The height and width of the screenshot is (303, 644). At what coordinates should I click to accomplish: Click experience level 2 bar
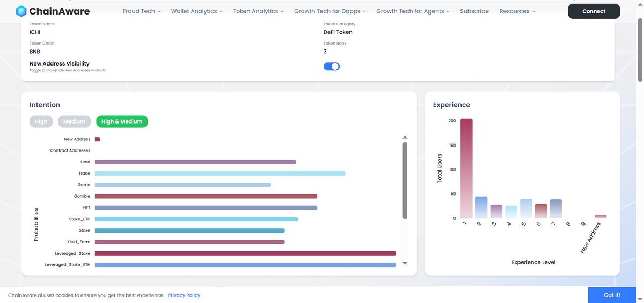tap(481, 207)
